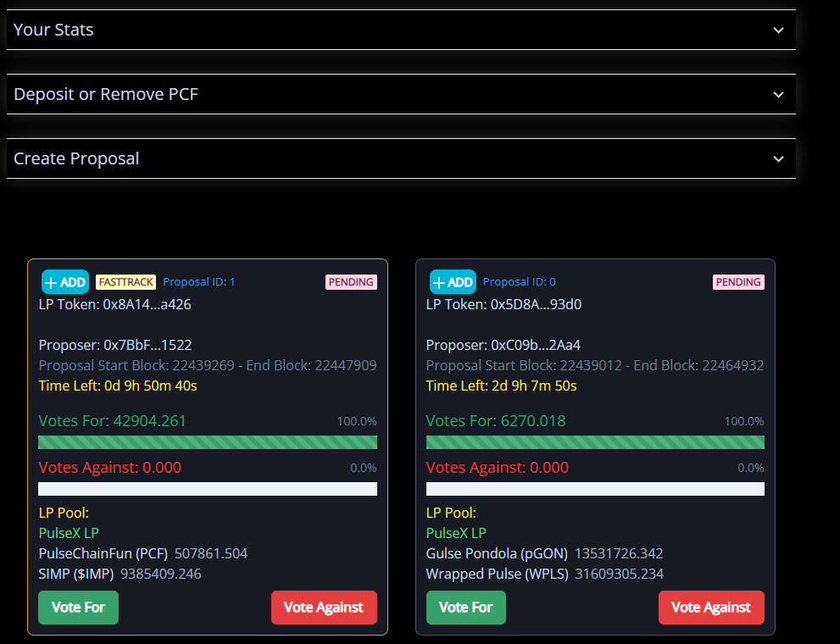Click Votes For: 6270.018 text
Viewport: 840px width, 644px height.
(496, 421)
